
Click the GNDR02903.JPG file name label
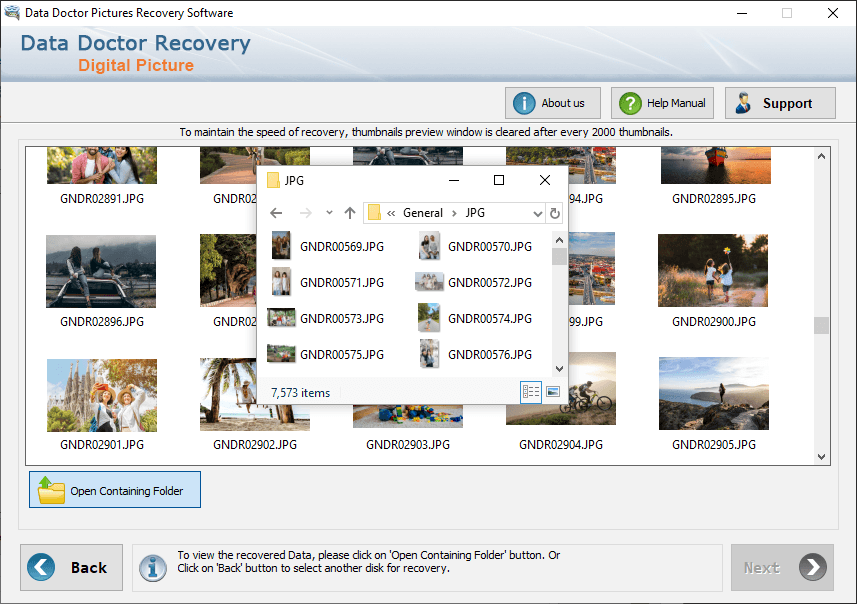click(408, 444)
